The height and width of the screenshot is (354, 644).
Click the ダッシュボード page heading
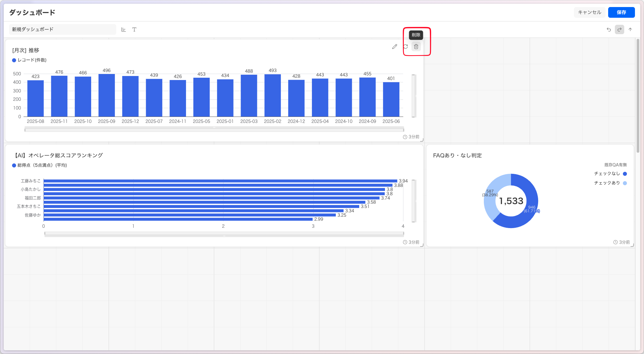[32, 12]
